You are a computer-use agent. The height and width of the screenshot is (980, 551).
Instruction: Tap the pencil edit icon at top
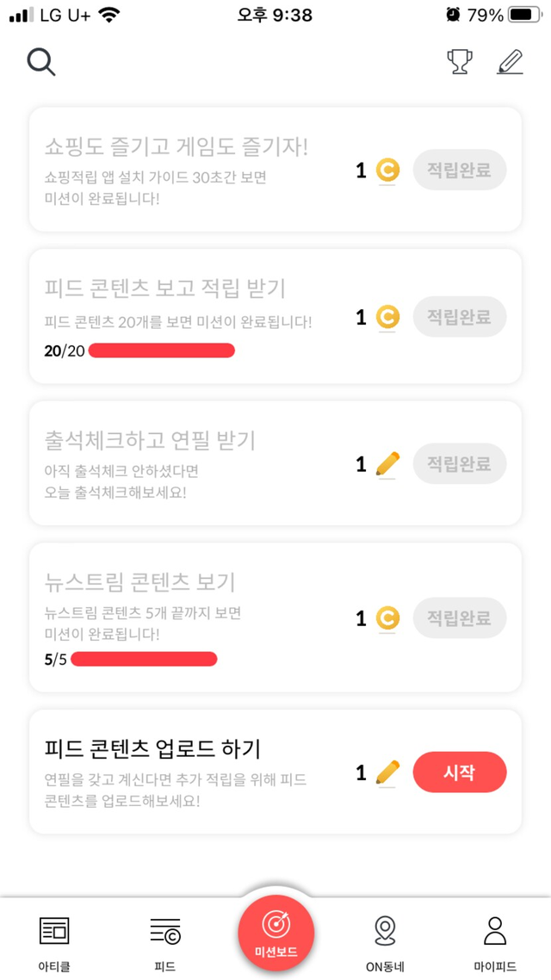(x=511, y=62)
